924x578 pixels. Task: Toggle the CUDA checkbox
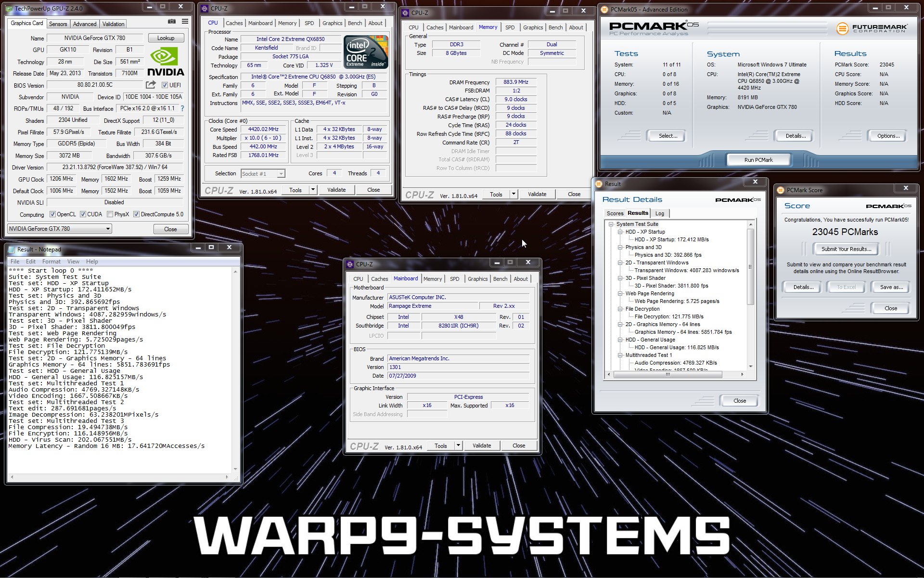click(x=83, y=214)
